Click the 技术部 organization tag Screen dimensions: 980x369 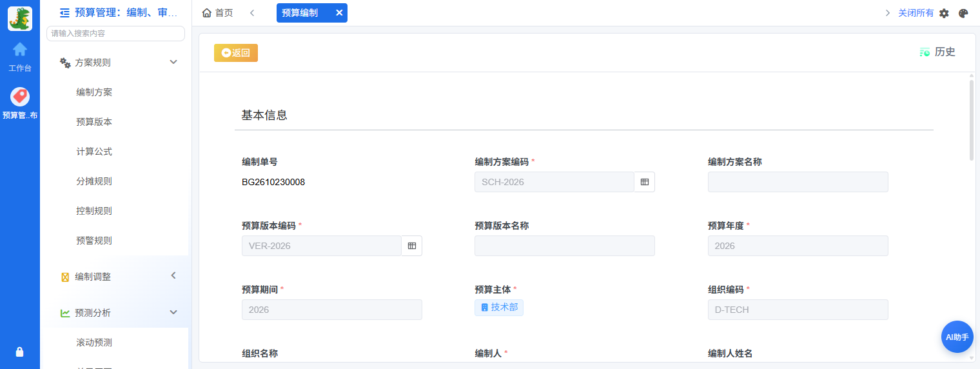pyautogui.click(x=499, y=308)
